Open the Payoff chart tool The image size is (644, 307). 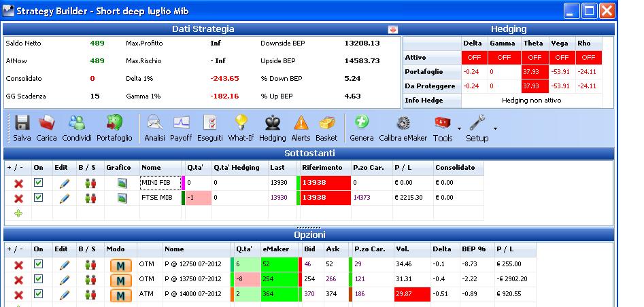(181, 122)
